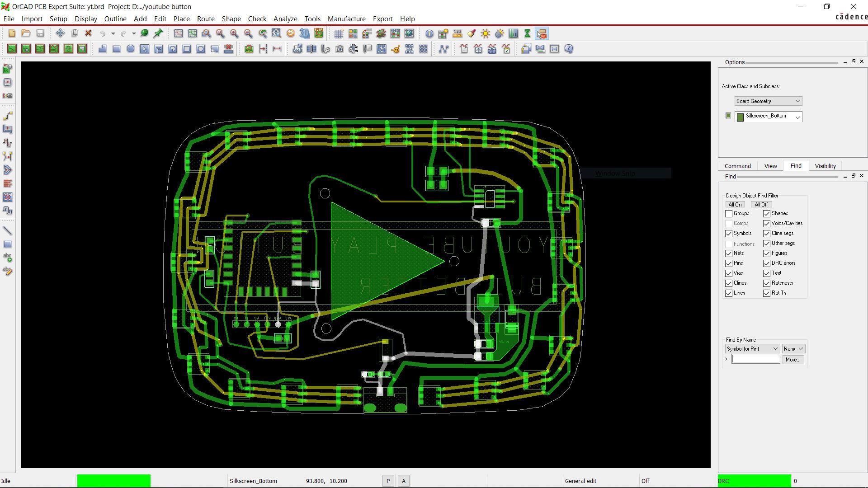Viewport: 868px width, 488px height.
Task: Select the Measure ruler tool
Action: click(458, 33)
